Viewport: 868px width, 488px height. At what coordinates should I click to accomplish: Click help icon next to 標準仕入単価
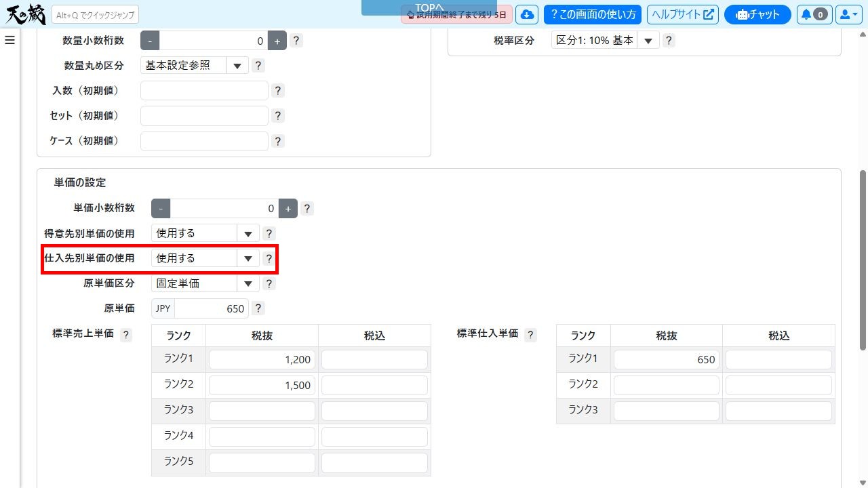(530, 335)
